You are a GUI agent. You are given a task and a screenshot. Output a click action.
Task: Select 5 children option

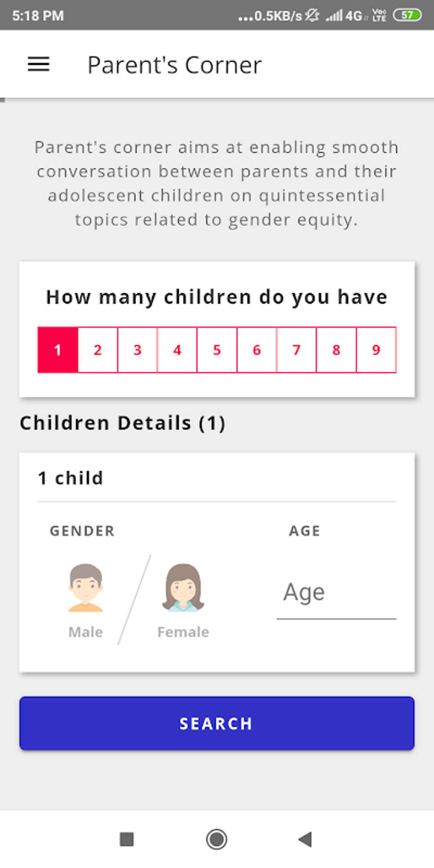[217, 350]
